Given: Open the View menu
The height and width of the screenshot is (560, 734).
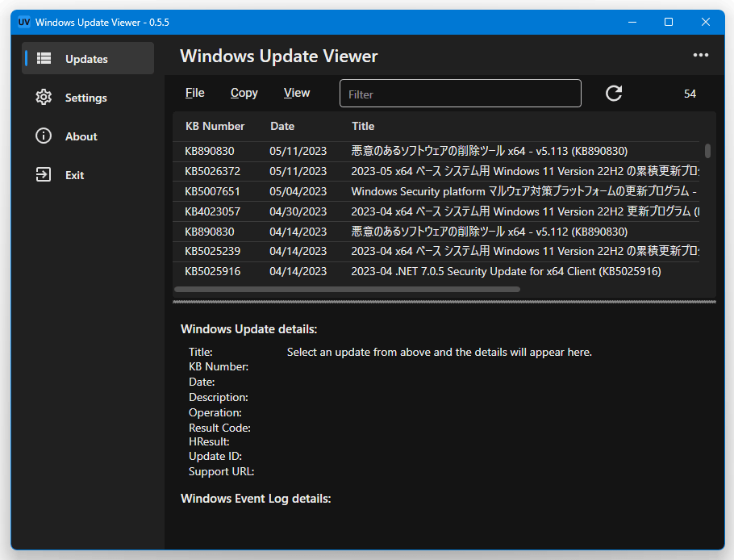Looking at the screenshot, I should click(x=297, y=93).
